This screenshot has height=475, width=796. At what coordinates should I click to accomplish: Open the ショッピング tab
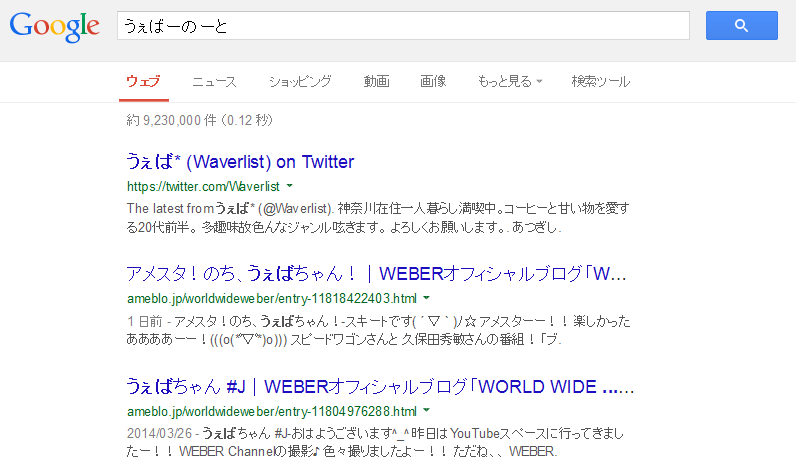point(300,81)
